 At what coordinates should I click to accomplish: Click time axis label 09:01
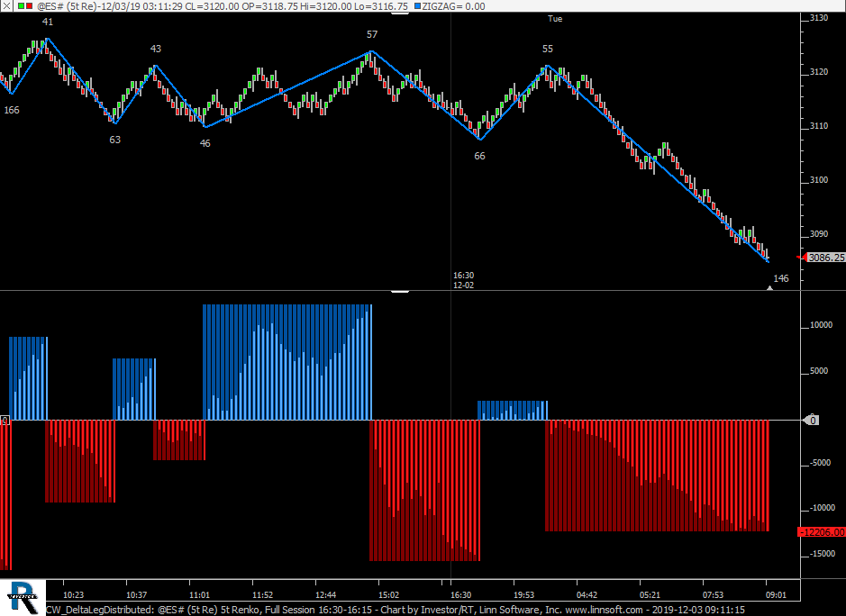(x=777, y=594)
